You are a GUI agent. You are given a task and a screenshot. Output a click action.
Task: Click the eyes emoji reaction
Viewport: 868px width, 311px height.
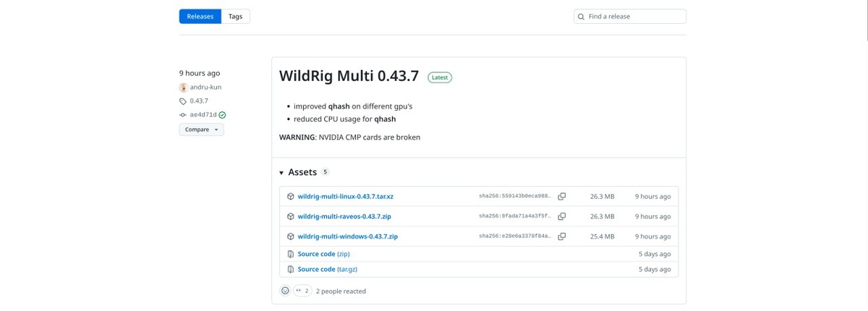coord(302,291)
